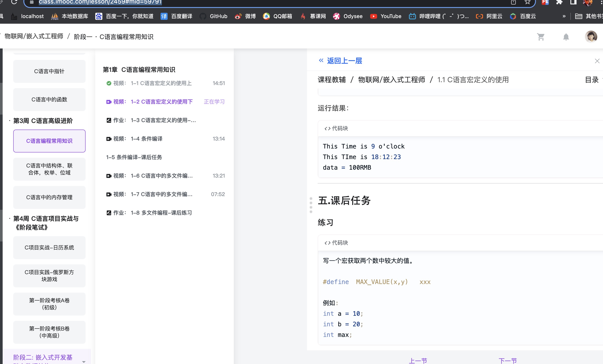Click the left sidebar scrollbar
Screen dimensions: 603x364
(x=2, y=98)
